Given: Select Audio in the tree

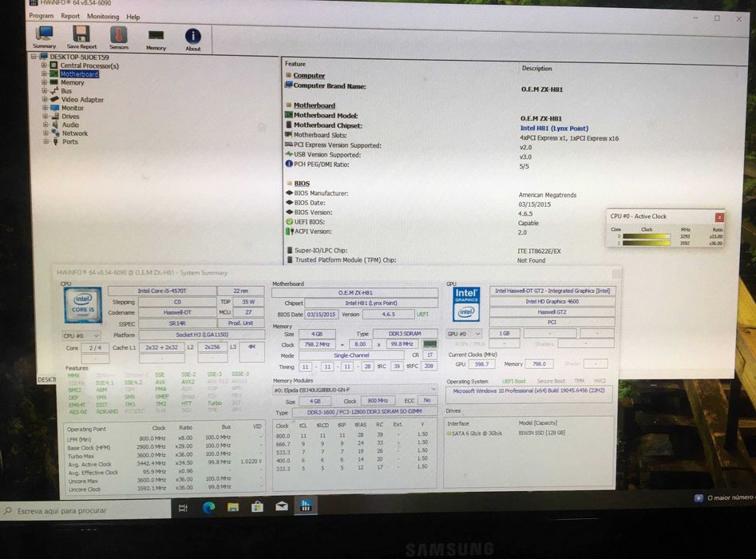Looking at the screenshot, I should click(x=70, y=125).
